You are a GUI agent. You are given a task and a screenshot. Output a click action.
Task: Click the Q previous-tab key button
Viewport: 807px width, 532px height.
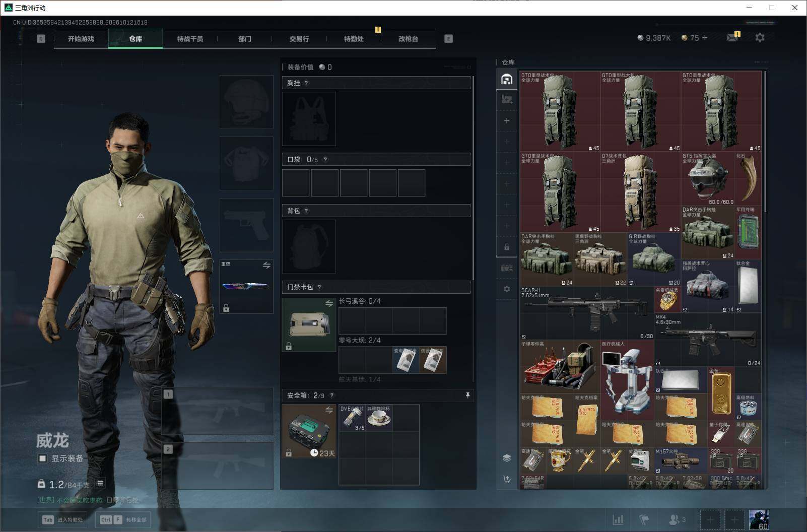[41, 39]
